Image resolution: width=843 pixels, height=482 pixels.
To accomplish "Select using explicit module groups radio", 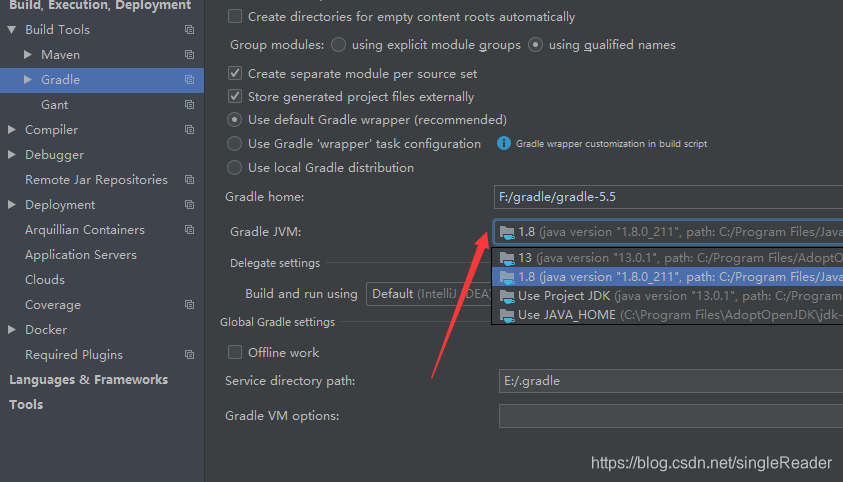I will [338, 45].
